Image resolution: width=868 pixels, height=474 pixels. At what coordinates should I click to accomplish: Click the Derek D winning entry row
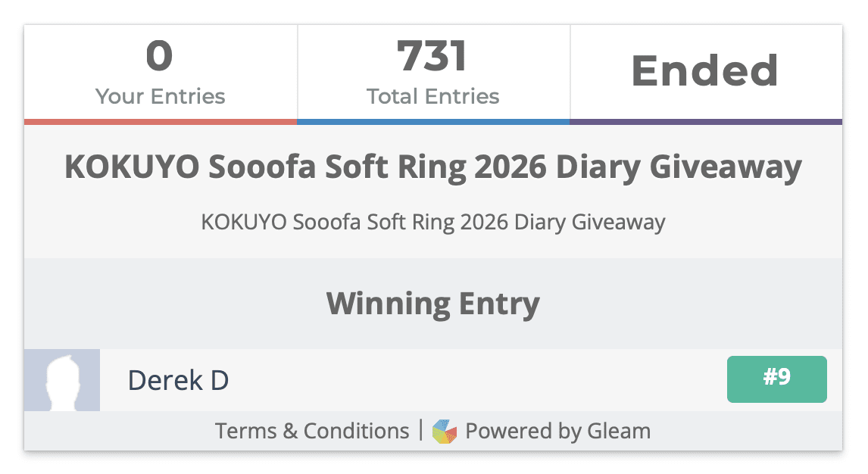tap(433, 380)
